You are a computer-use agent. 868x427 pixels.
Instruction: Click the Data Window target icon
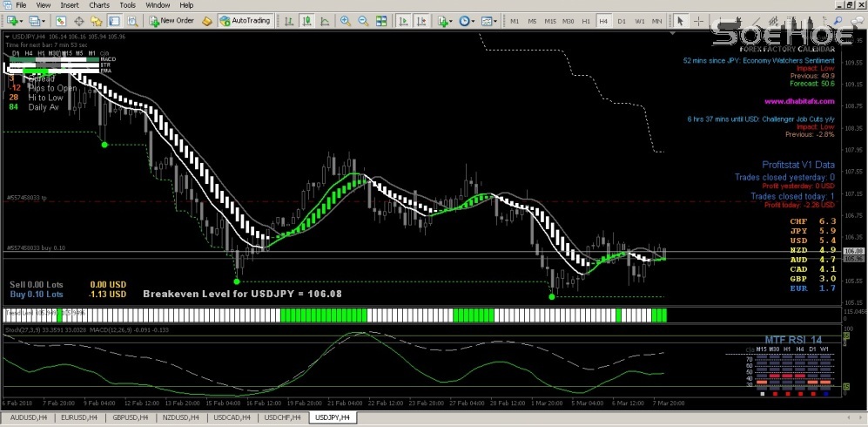tap(78, 20)
